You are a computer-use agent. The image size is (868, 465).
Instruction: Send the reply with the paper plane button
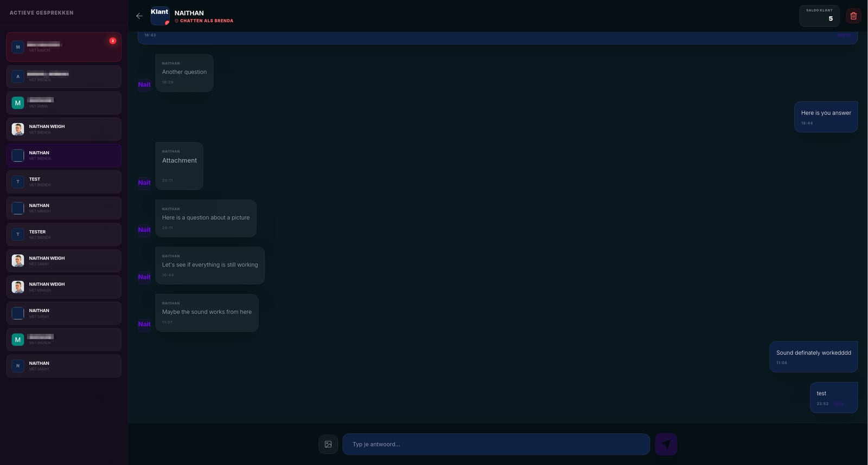666,444
